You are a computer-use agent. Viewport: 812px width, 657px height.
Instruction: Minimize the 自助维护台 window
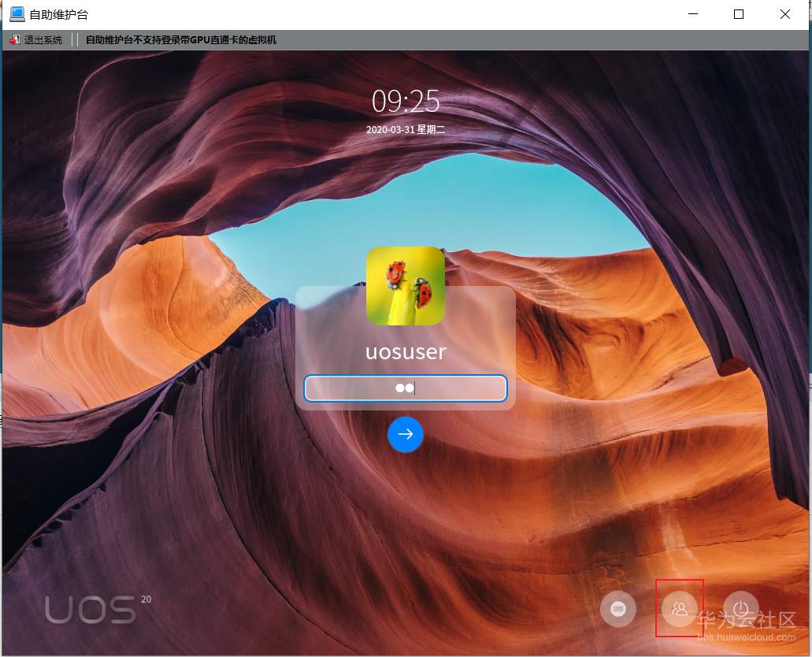pyautogui.click(x=693, y=14)
